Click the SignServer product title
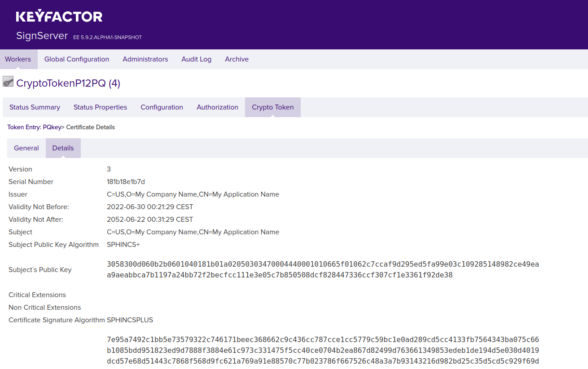The image size is (588, 369). [42, 36]
